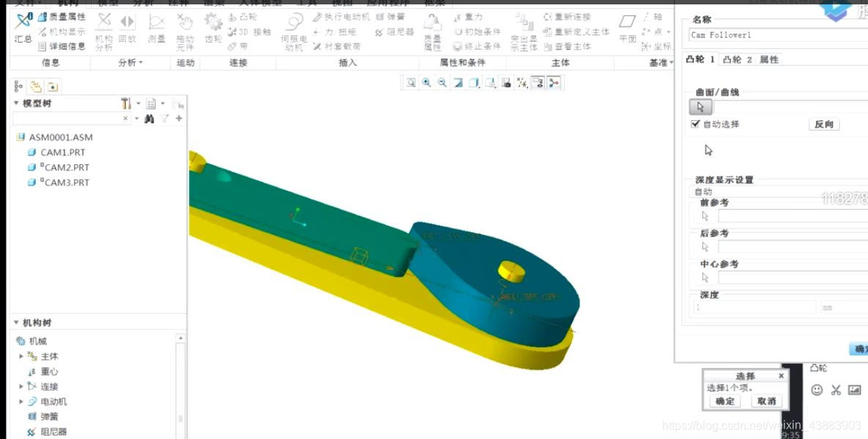Switch to the 属性 tab
The width and height of the screenshot is (868, 439).
pyautogui.click(x=769, y=59)
